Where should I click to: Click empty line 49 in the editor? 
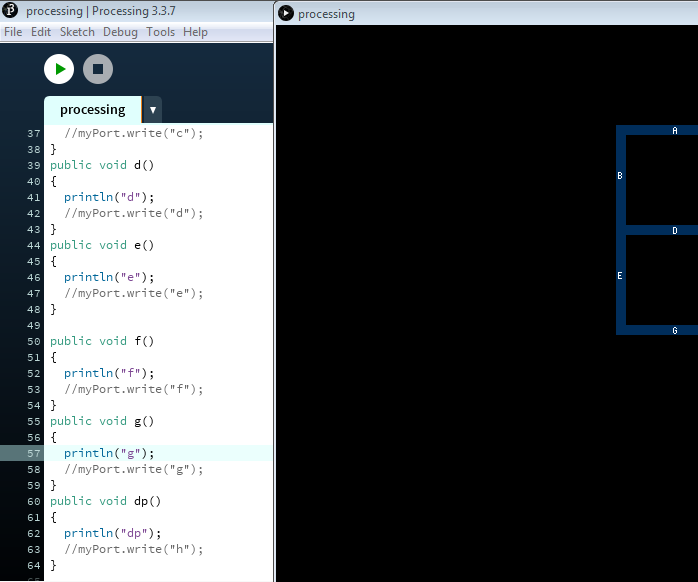(158, 325)
